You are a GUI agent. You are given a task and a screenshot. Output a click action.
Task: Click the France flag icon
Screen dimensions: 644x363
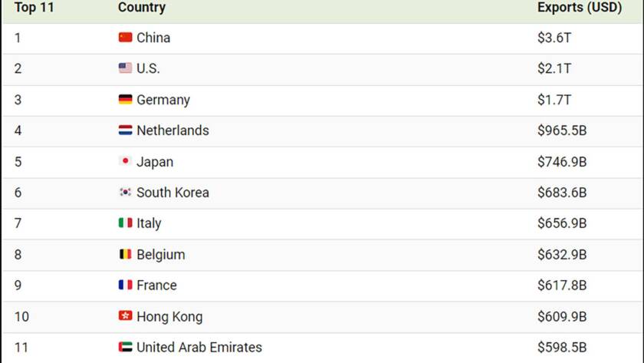pyautogui.click(x=125, y=285)
